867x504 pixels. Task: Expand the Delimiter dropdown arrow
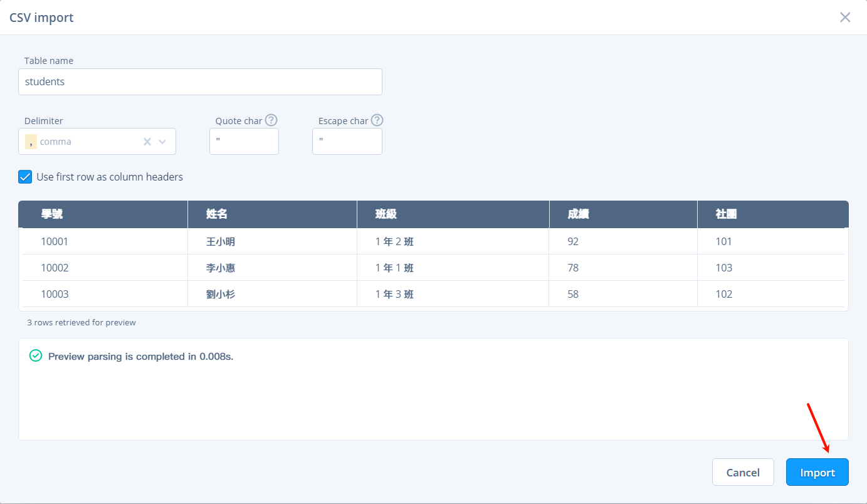tap(163, 142)
